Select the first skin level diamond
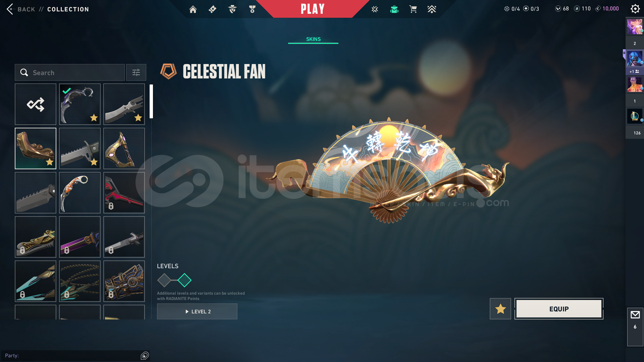644x362 pixels. pyautogui.click(x=164, y=280)
